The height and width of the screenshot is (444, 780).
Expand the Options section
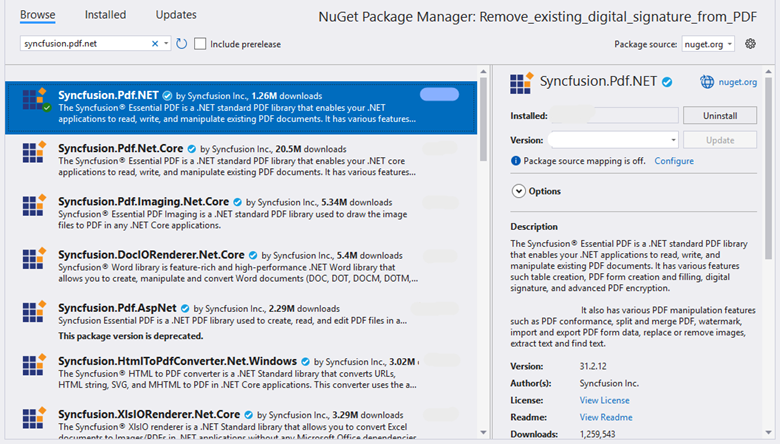518,191
